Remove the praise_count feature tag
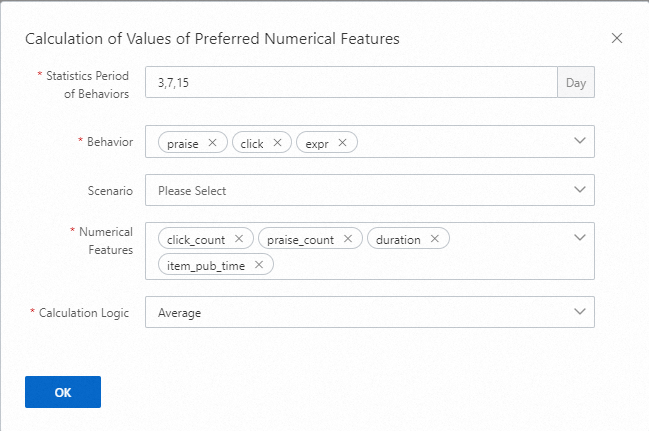649x431 pixels. (x=348, y=239)
